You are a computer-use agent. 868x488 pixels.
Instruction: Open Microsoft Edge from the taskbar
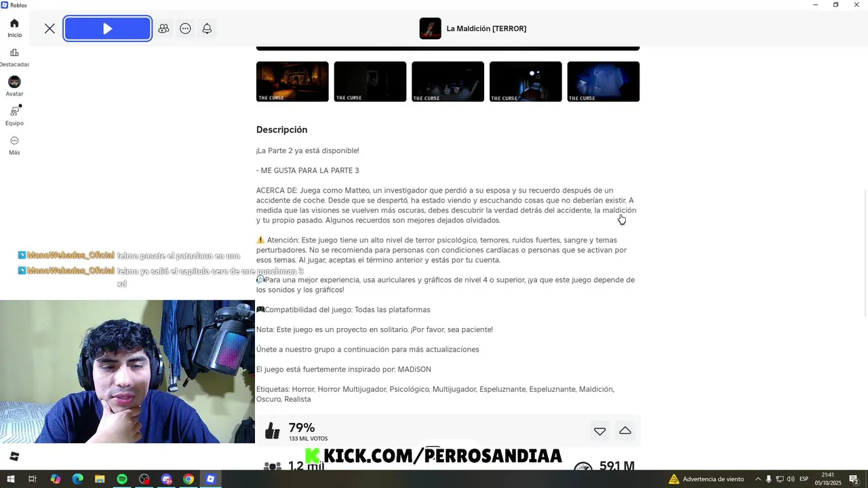77,479
